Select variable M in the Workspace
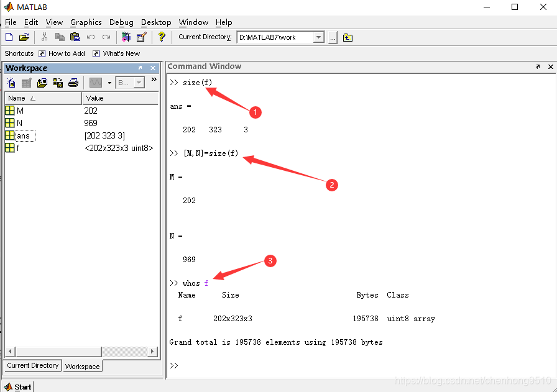 coord(20,111)
